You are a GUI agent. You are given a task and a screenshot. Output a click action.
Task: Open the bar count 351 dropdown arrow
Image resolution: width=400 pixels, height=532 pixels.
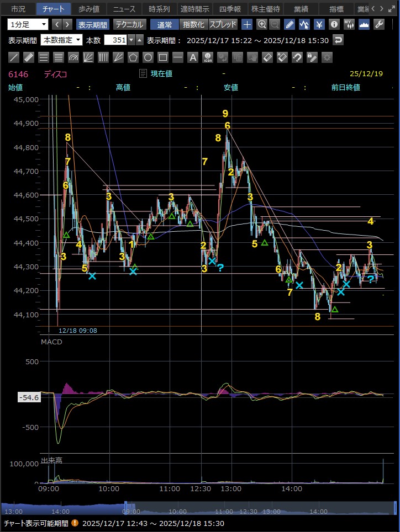[x=131, y=40]
